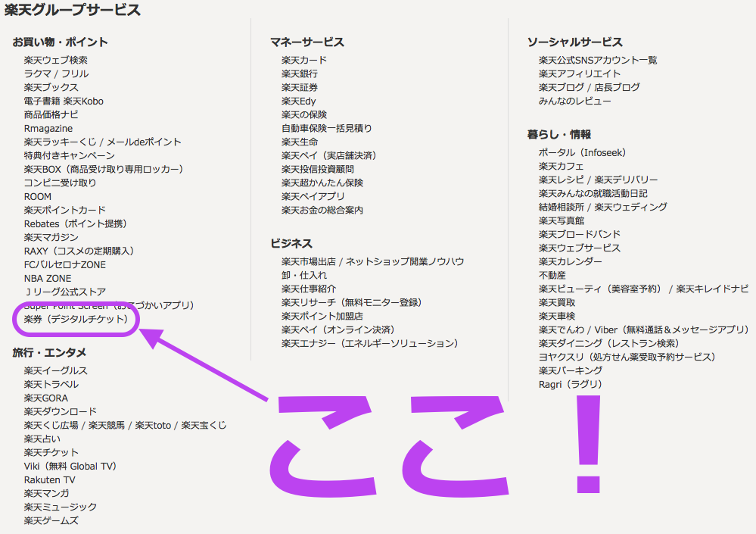756x534 pixels.
Task: Open 楽天生命
Action: (300, 142)
